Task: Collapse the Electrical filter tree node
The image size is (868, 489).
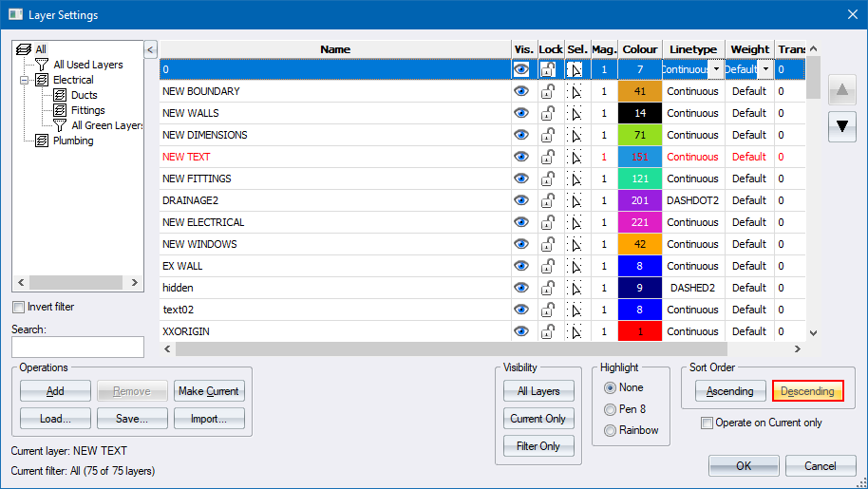Action: click(24, 81)
